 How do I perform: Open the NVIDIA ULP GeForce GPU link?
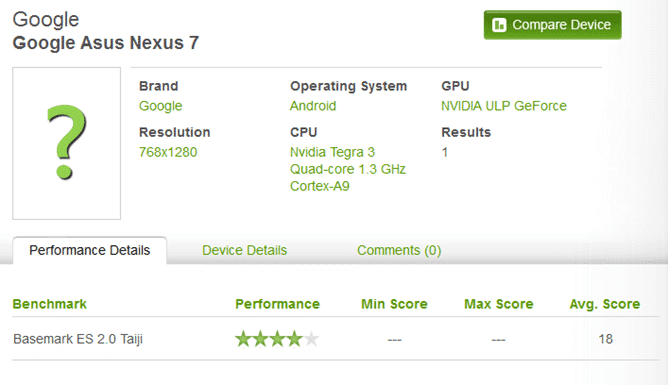point(504,106)
